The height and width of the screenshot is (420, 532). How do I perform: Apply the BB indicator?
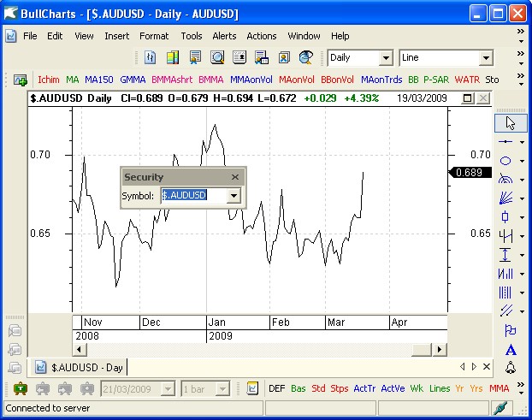tap(413, 80)
